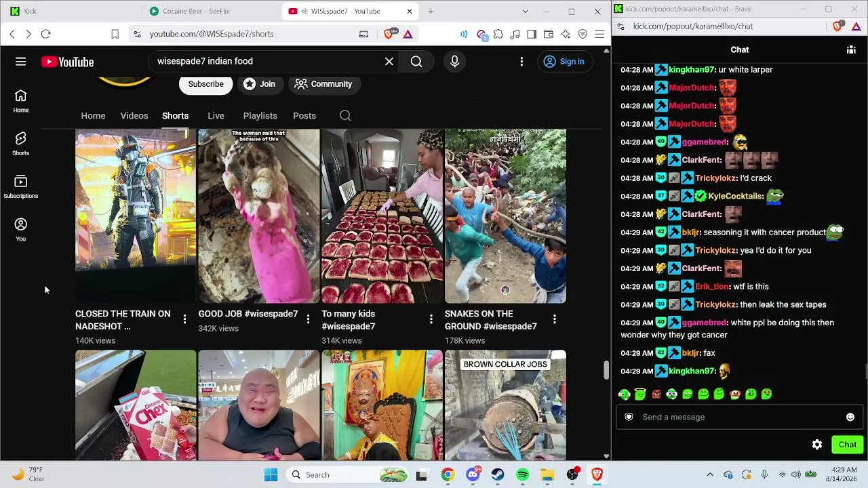868x488 pixels.
Task: Open the emote picker in Kick chat
Action: [850, 417]
